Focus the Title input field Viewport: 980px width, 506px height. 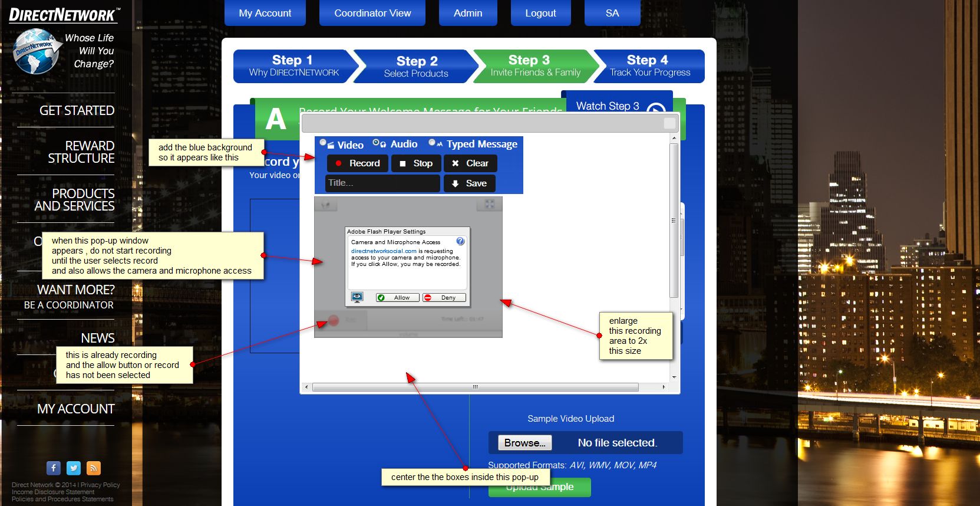(x=382, y=183)
